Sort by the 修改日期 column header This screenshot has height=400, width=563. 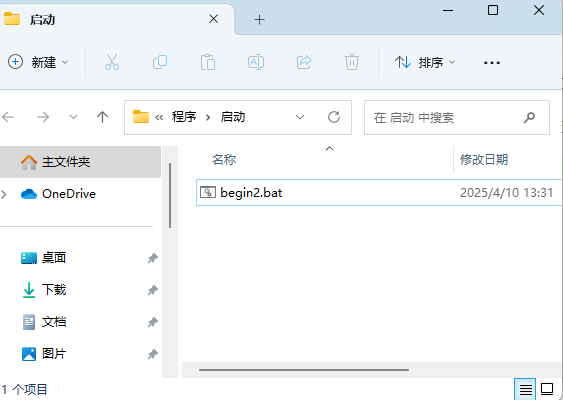click(x=484, y=159)
